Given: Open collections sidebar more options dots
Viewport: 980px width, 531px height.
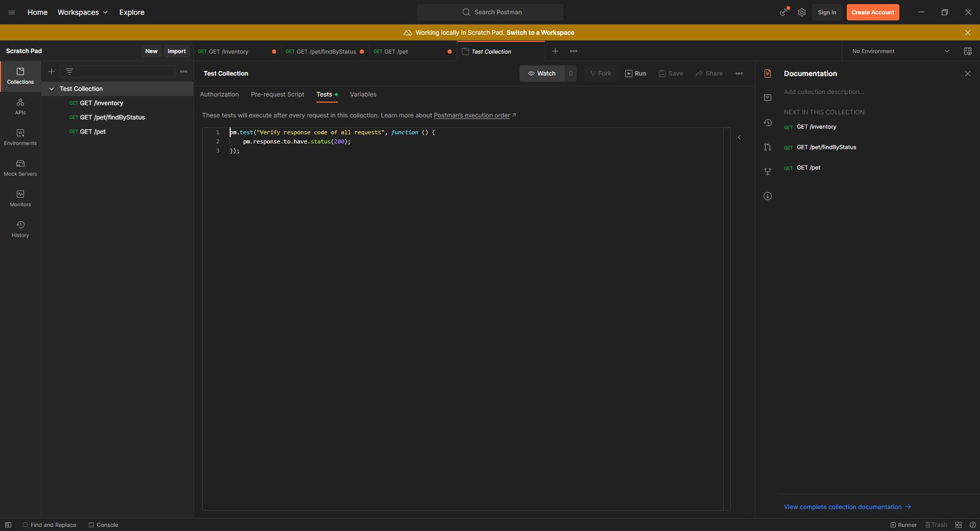Looking at the screenshot, I should [184, 71].
